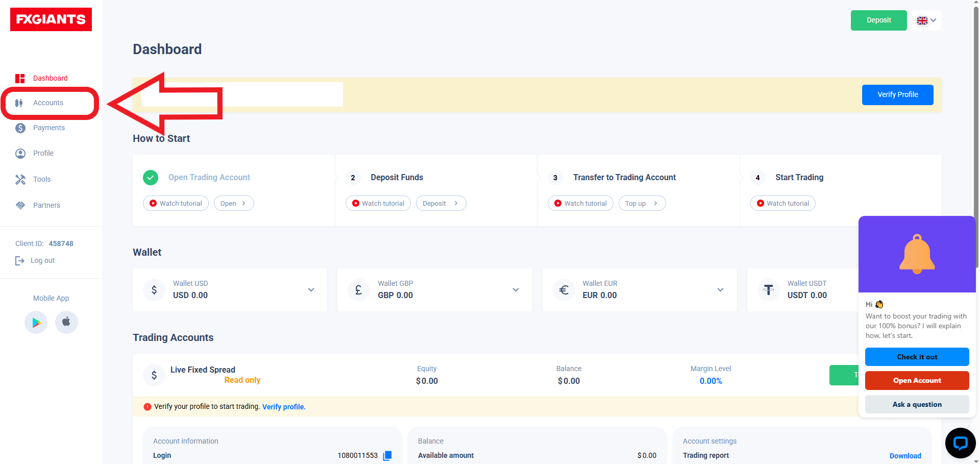The width and height of the screenshot is (980, 464).
Task: Open the language flag dropdown
Action: click(926, 20)
